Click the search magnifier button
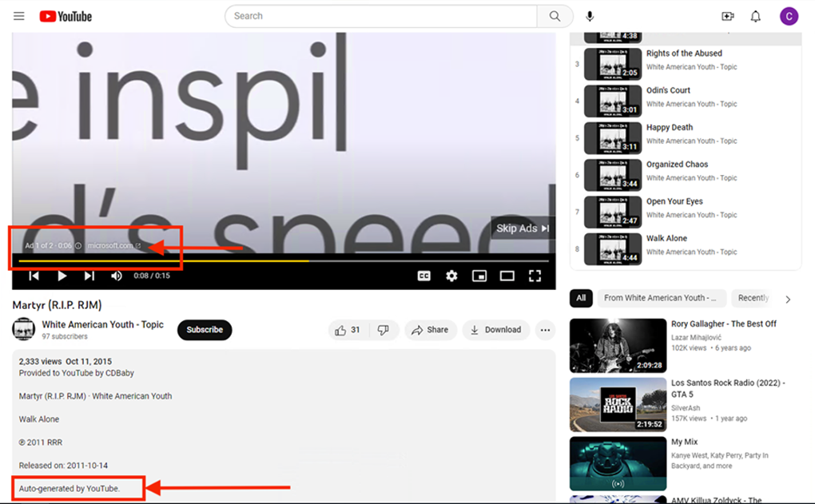 click(x=555, y=16)
